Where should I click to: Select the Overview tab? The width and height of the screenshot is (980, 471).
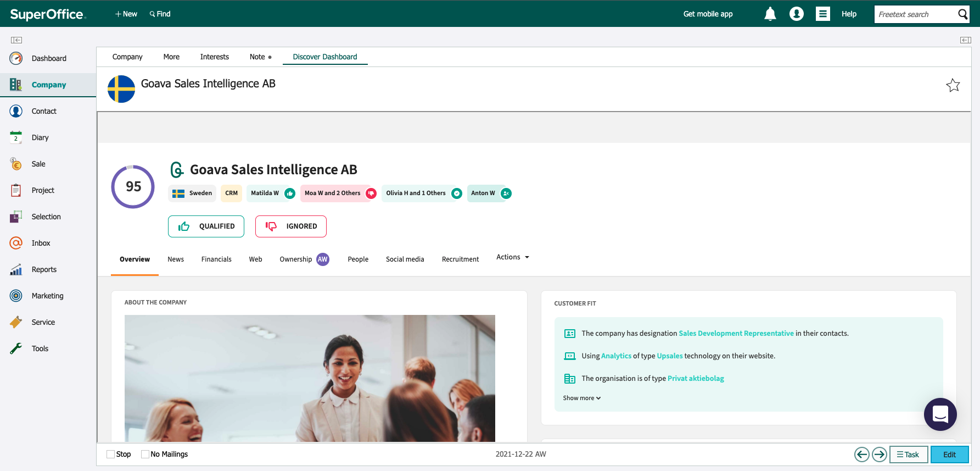click(x=135, y=259)
